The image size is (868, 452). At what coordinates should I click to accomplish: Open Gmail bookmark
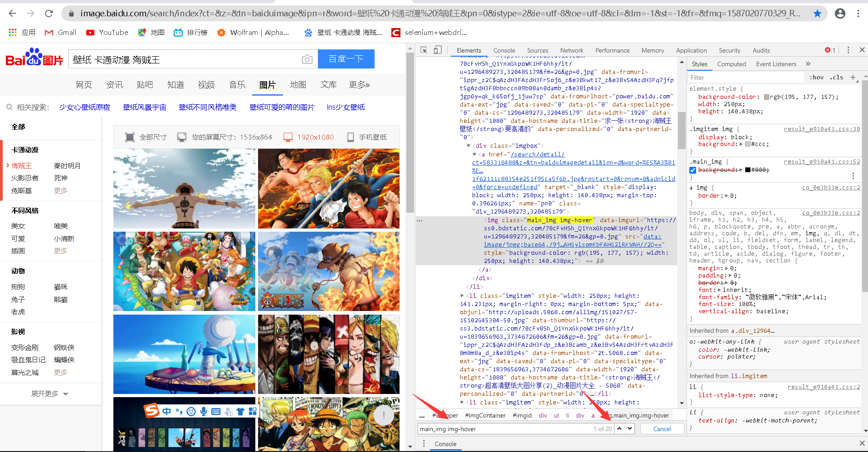coord(60,33)
